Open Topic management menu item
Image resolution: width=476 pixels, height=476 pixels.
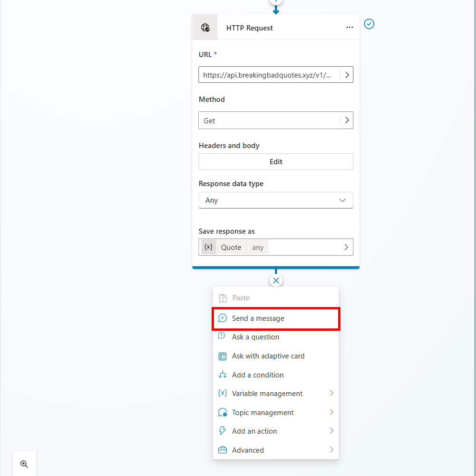click(276, 413)
